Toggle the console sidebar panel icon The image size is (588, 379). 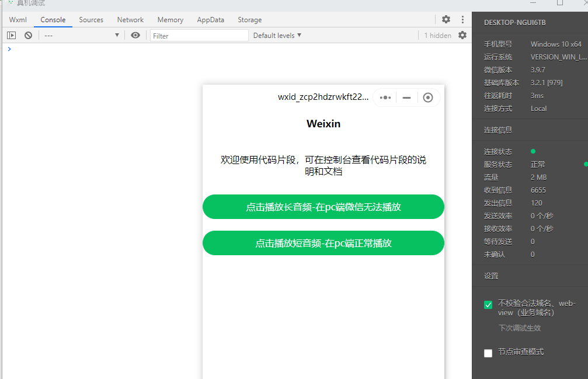pos(12,35)
